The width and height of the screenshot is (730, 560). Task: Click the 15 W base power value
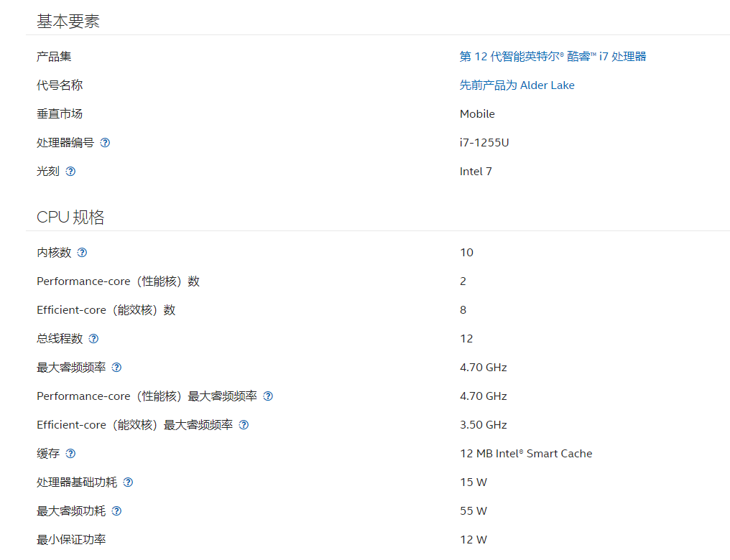click(473, 482)
